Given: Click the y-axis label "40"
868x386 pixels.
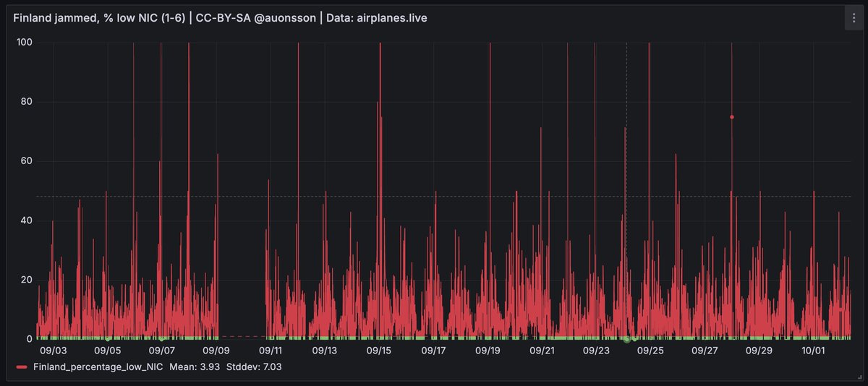Looking at the screenshot, I should click(x=27, y=220).
